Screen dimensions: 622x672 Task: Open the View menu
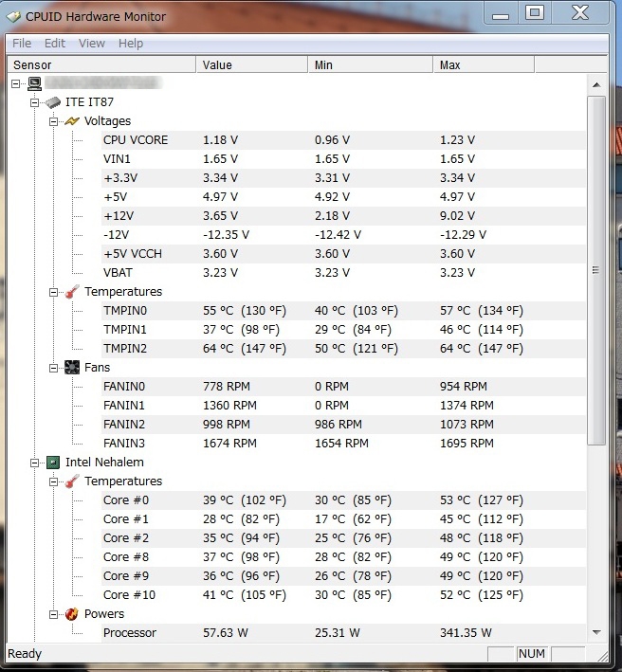pos(92,44)
